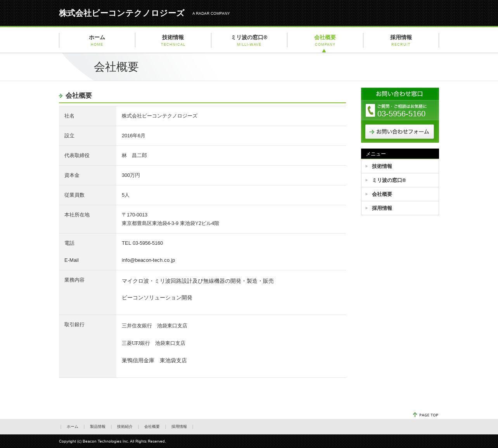Click the black メニュー sidebar header

[x=400, y=154]
